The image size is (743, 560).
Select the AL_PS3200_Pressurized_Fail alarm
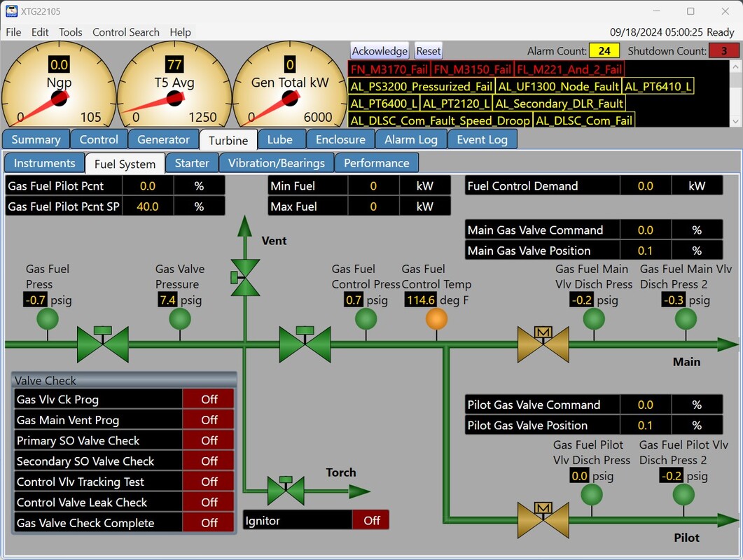pyautogui.click(x=422, y=86)
